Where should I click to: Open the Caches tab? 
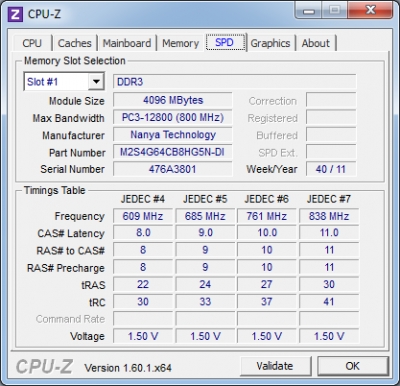pyautogui.click(x=74, y=43)
